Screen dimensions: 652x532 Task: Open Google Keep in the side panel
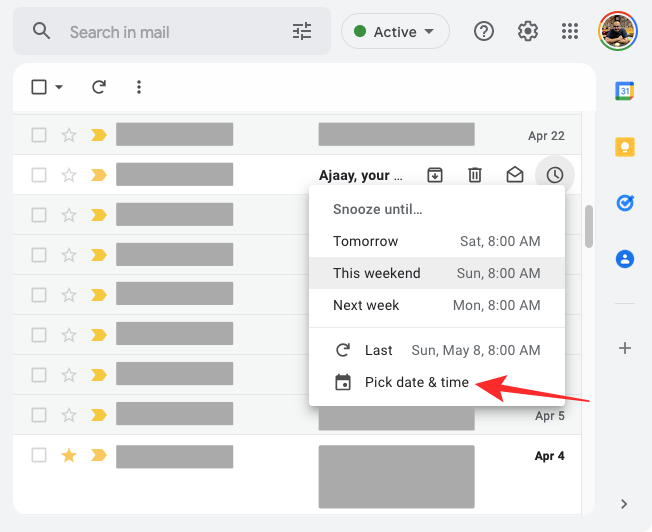625,147
